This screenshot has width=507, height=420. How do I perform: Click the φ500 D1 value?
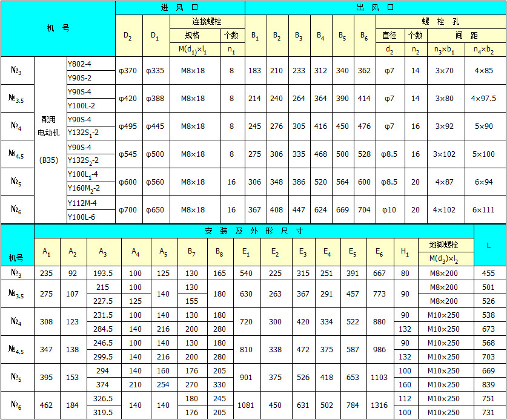pos(156,154)
